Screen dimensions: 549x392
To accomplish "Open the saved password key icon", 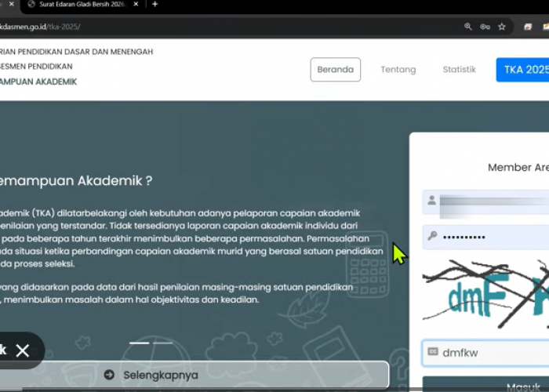I will pyautogui.click(x=485, y=27).
